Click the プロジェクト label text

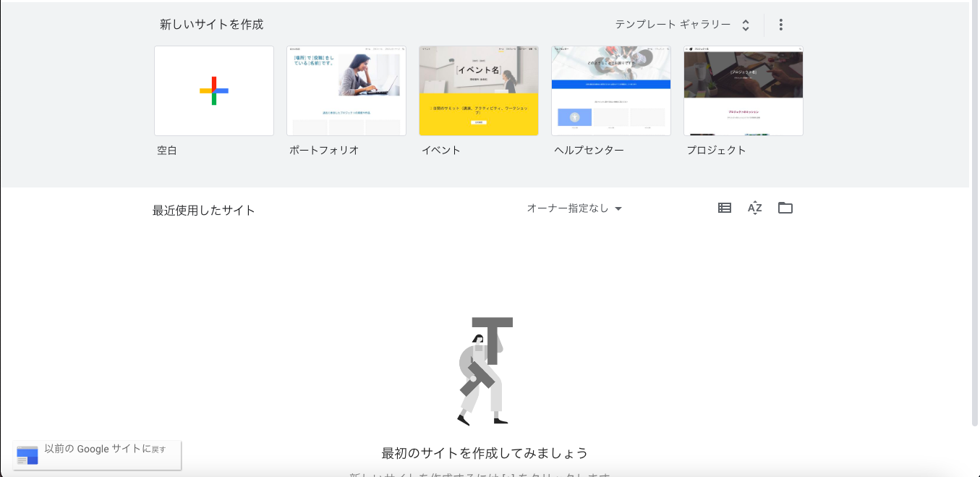(716, 151)
